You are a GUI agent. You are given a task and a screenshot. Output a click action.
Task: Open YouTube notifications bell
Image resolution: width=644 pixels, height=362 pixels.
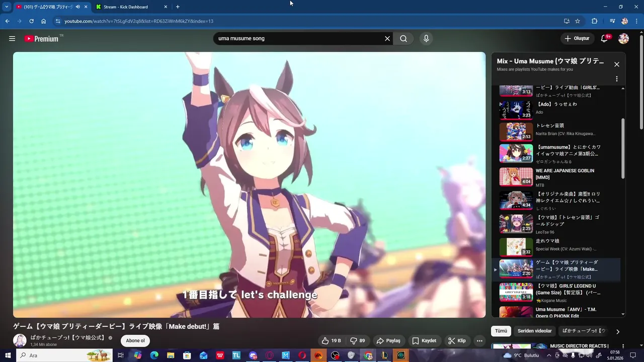[605, 39]
